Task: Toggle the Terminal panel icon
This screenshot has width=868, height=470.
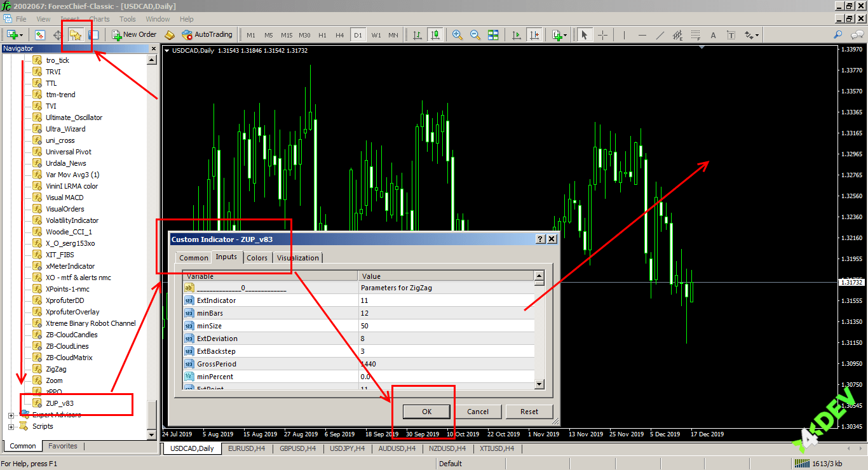Action: pos(93,35)
